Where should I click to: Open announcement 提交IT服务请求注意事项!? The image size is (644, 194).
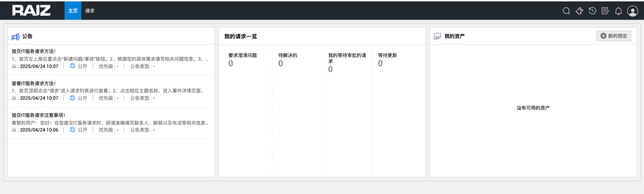coord(38,115)
